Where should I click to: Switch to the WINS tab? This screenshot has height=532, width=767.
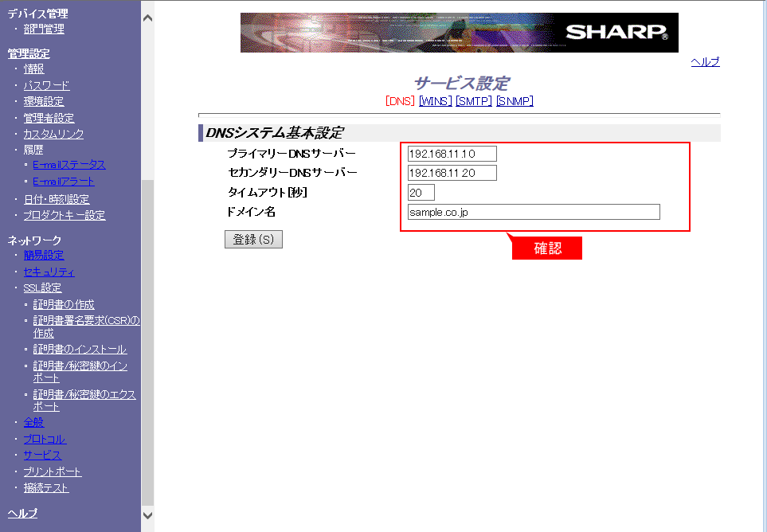tap(435, 101)
